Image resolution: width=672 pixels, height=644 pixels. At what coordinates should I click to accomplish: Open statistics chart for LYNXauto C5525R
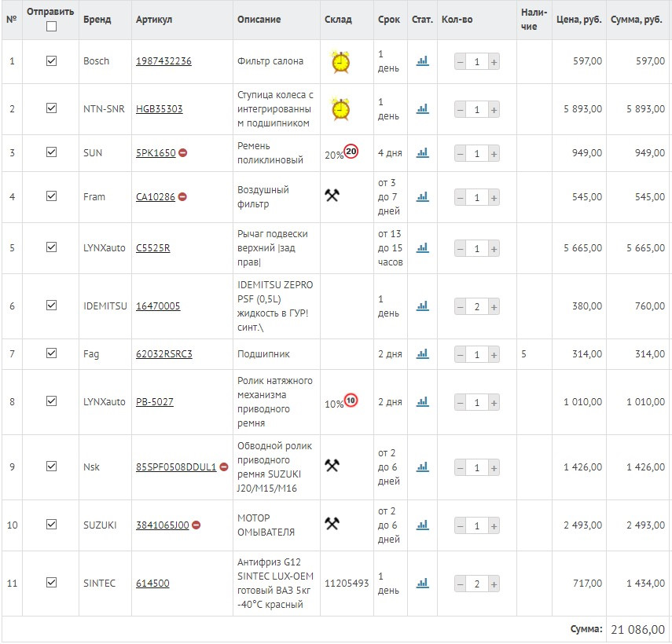[423, 247]
